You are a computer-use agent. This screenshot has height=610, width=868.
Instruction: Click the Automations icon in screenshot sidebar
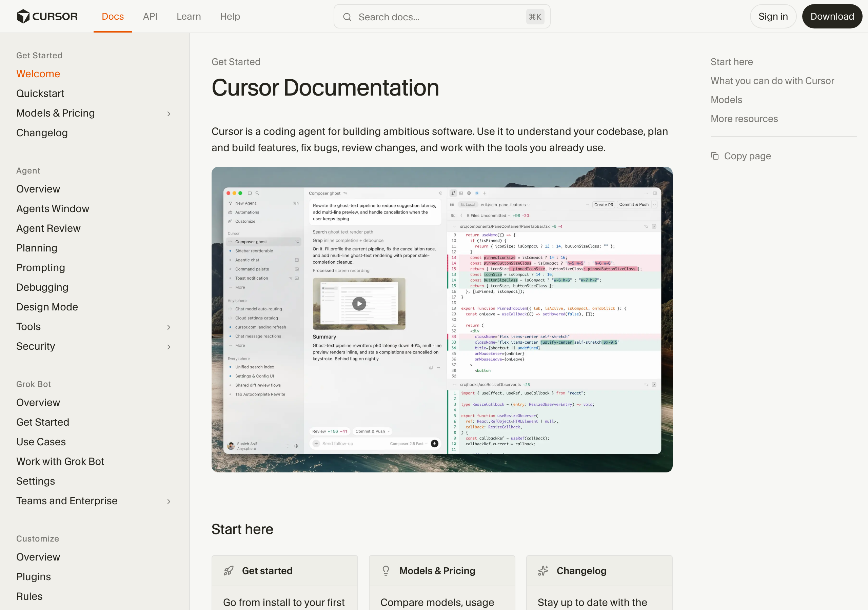coord(230,212)
